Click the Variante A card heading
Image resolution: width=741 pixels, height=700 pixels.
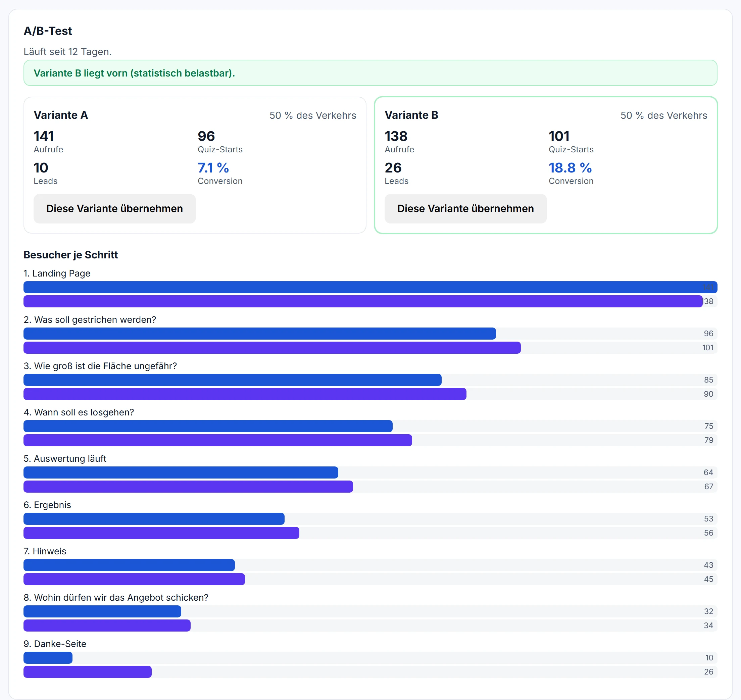coord(61,115)
